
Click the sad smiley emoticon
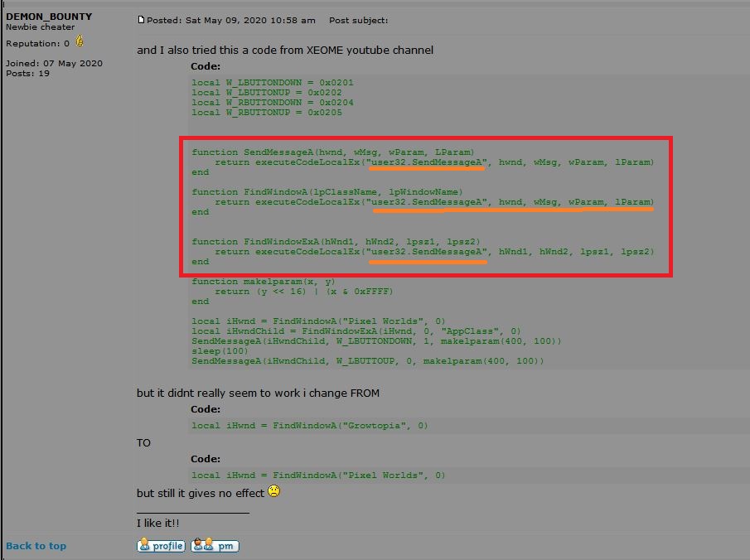(x=274, y=492)
